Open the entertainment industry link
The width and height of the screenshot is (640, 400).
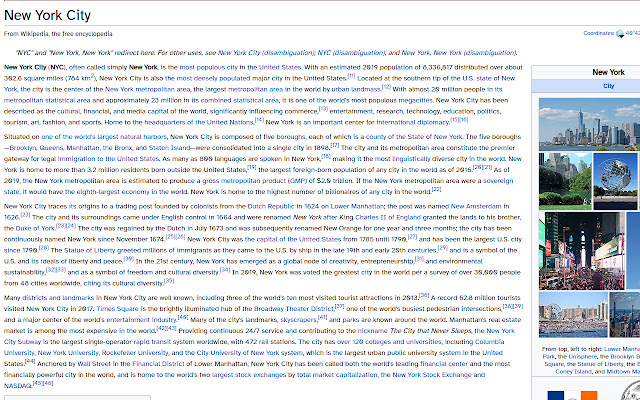[142, 320]
